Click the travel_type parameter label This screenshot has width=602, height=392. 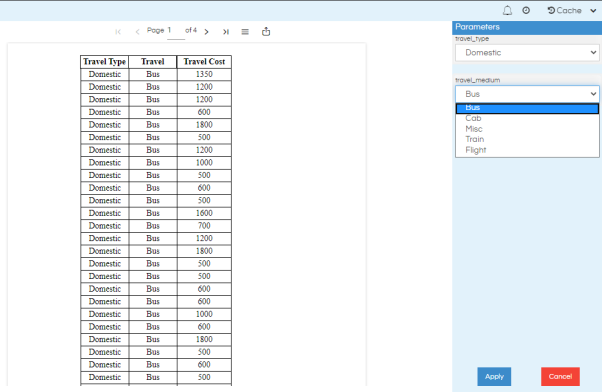[x=472, y=39]
